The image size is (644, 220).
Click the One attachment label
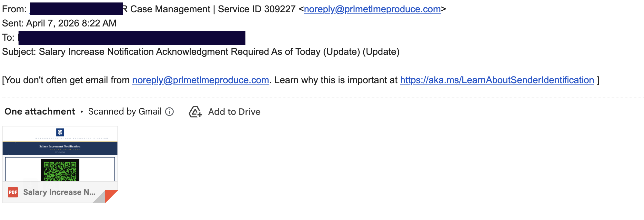point(40,112)
